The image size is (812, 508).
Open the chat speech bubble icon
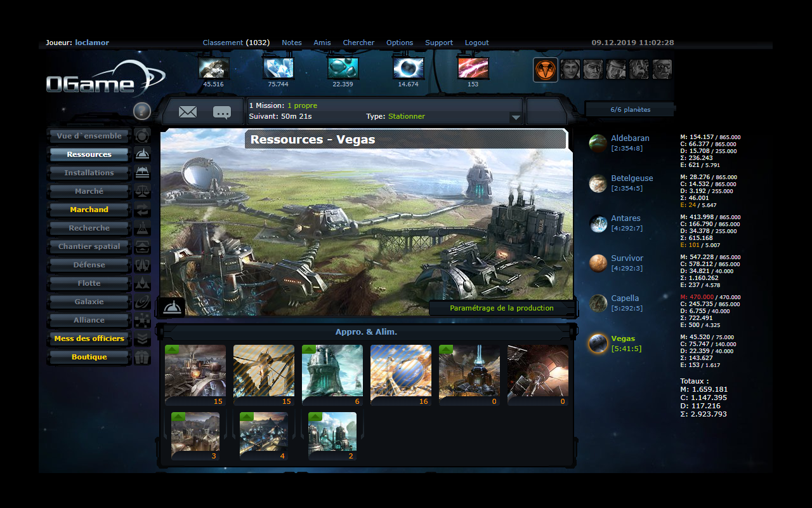click(222, 112)
